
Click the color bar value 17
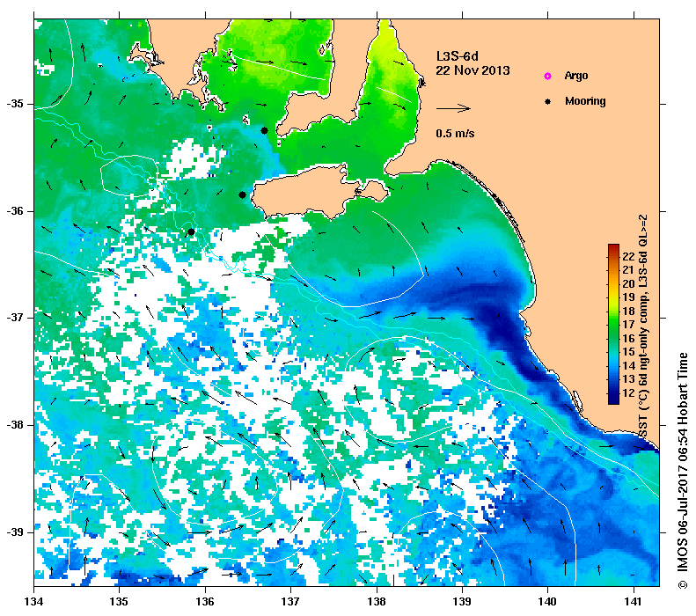628,325
